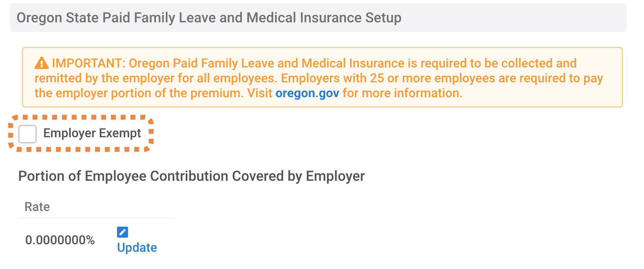The width and height of the screenshot is (644, 269).
Task: Click the word 'Exempt' beside checkbox
Action: pyautogui.click(x=120, y=133)
